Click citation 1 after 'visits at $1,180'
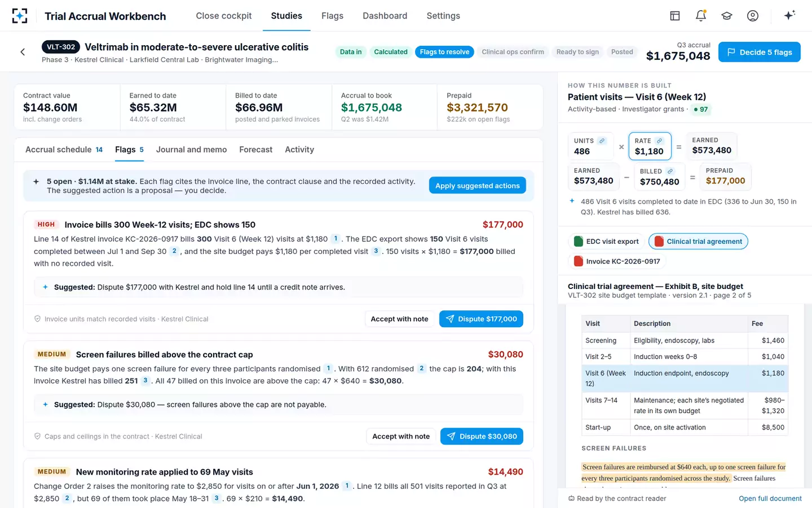The height and width of the screenshot is (508, 812). [x=336, y=239]
